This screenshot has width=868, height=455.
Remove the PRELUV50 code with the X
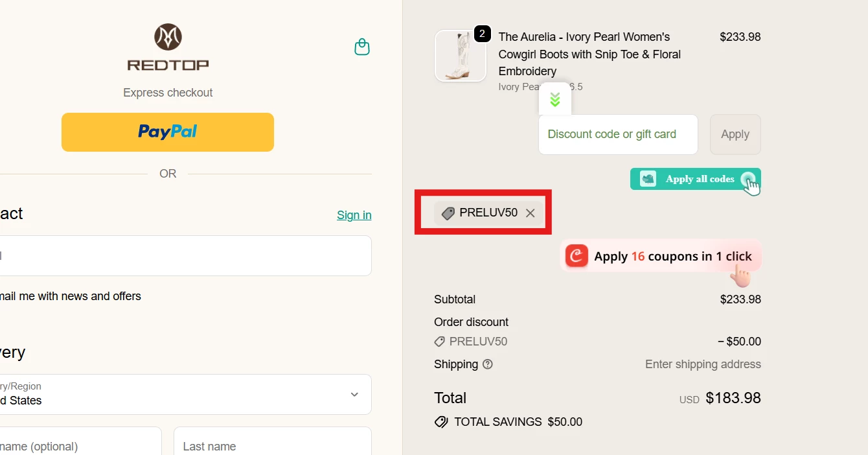[x=530, y=213]
